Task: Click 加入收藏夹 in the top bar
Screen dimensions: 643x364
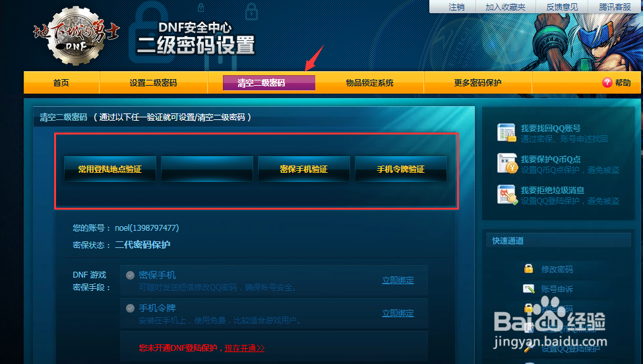Action: tap(505, 7)
